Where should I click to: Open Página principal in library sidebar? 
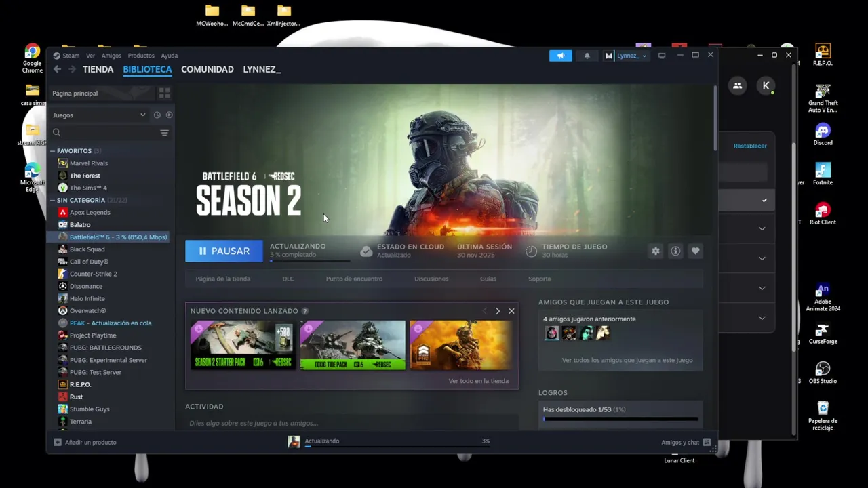(101, 93)
